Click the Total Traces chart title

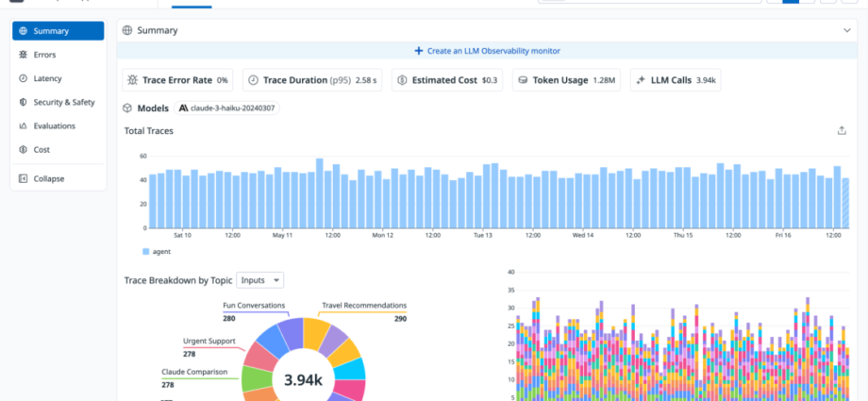pyautogui.click(x=149, y=131)
